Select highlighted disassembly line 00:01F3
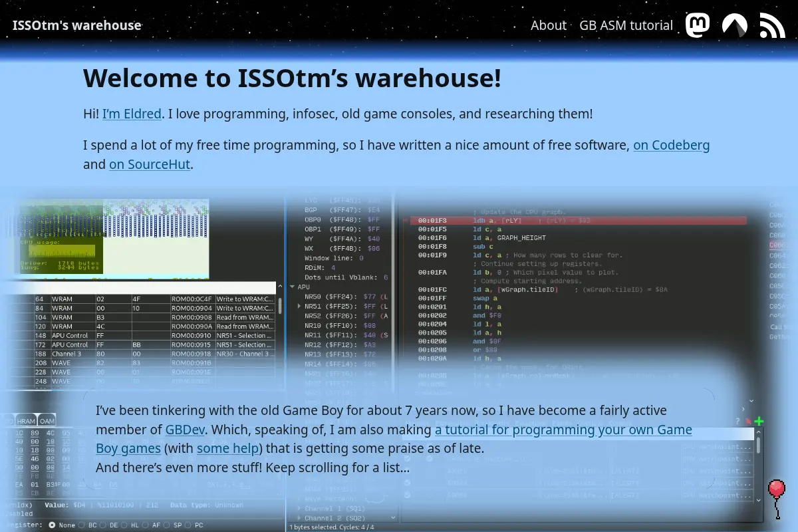 click(x=578, y=220)
